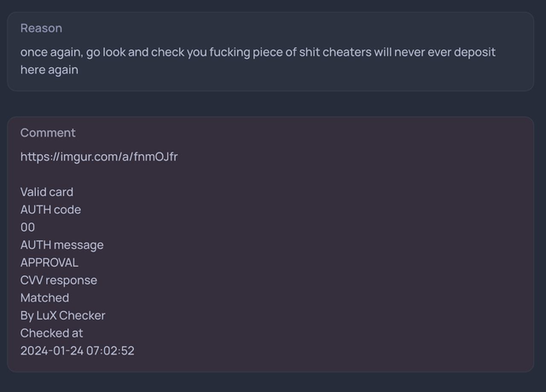Click the "AUTH code" label
The width and height of the screenshot is (546, 392).
[50, 210]
